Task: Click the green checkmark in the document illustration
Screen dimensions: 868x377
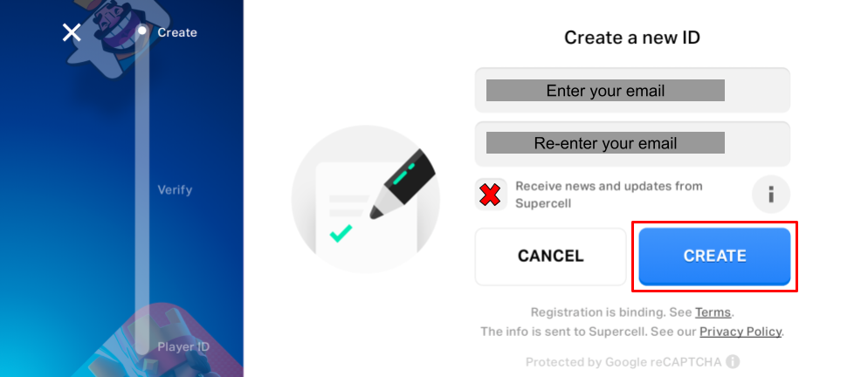Action: (341, 232)
